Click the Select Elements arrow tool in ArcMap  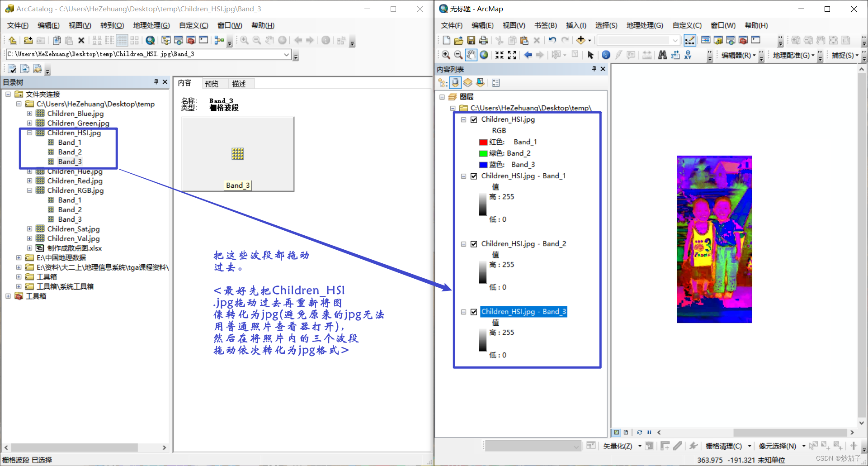590,55
